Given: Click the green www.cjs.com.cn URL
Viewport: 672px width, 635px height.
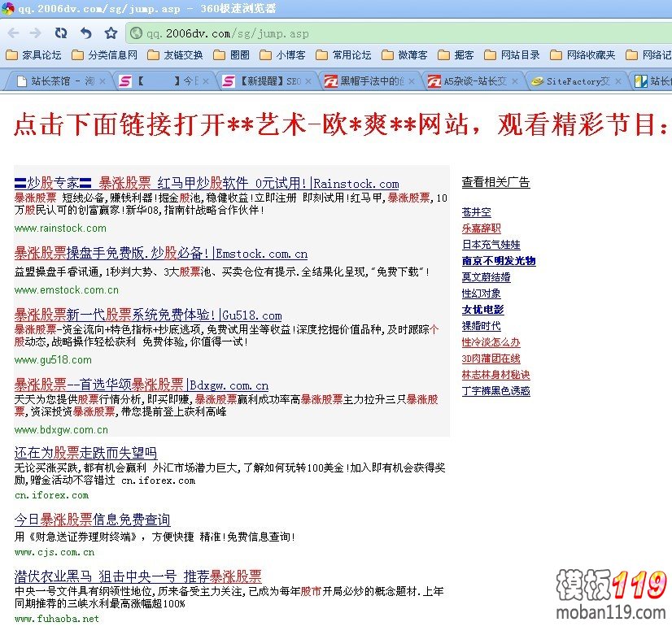Looking at the screenshot, I should tap(55, 552).
